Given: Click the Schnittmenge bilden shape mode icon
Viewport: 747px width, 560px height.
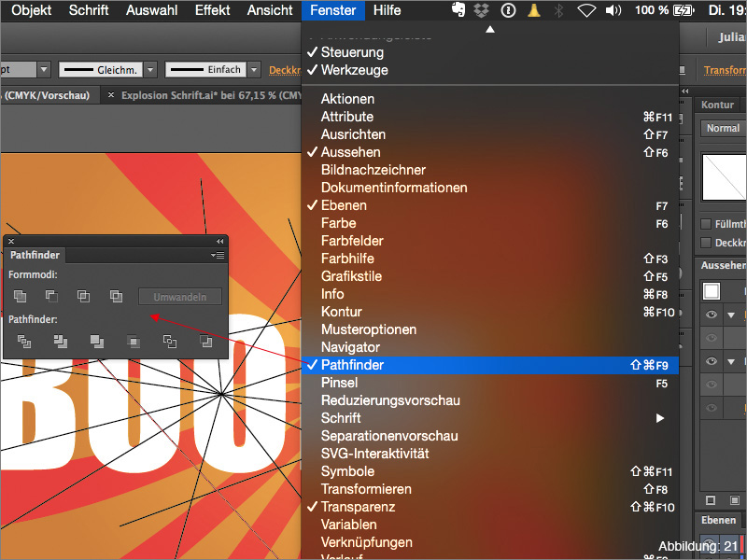Looking at the screenshot, I should click(x=83, y=295).
